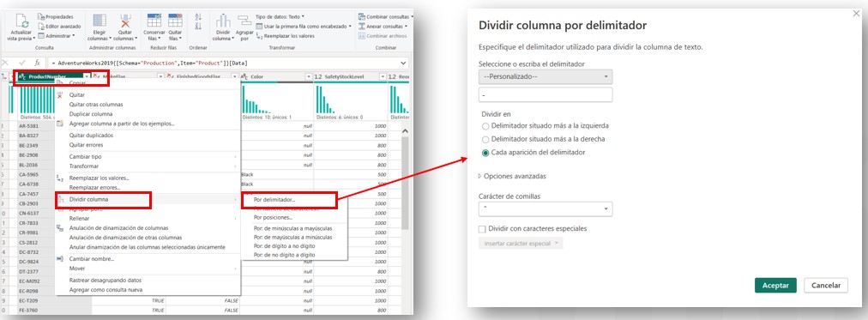Click the Cancelar button
Viewport: 868px width, 320px height.
(x=826, y=285)
